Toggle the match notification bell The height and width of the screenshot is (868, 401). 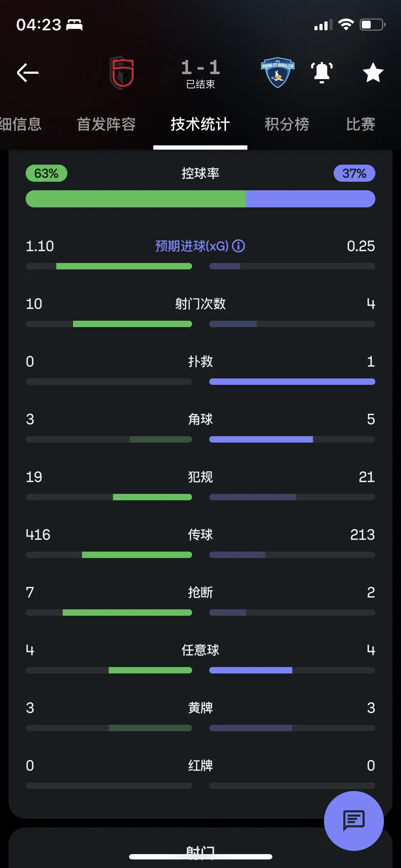(322, 73)
